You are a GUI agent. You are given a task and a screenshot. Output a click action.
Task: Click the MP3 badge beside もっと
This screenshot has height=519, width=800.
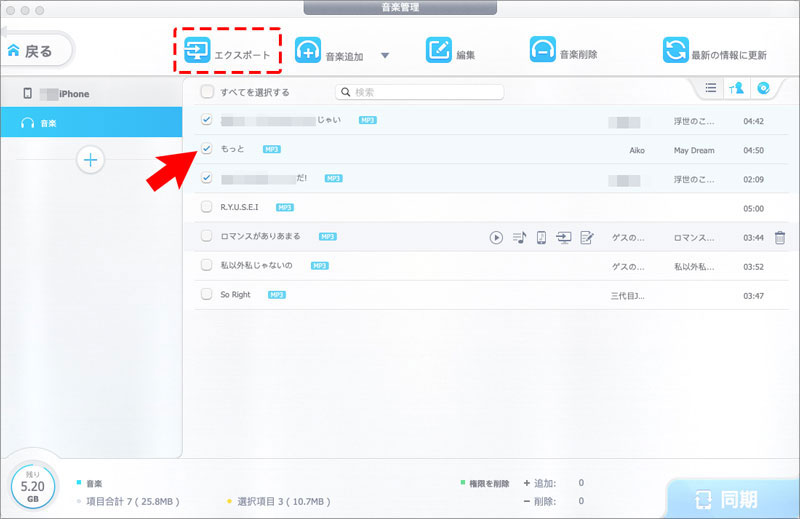[271, 149]
